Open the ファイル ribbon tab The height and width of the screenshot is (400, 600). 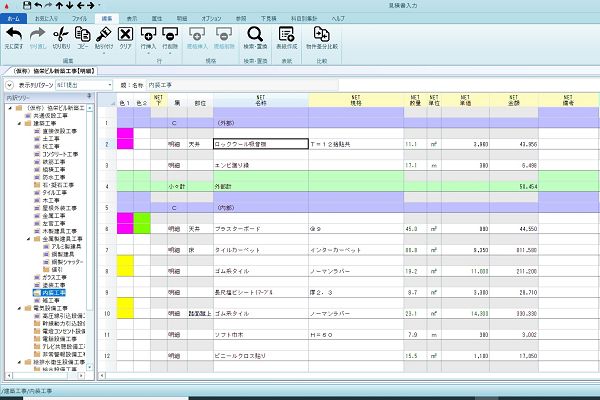coord(79,18)
